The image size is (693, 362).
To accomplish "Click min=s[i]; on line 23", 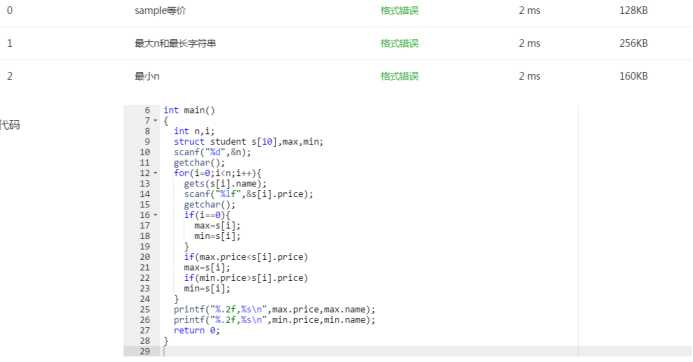I will (207, 289).
